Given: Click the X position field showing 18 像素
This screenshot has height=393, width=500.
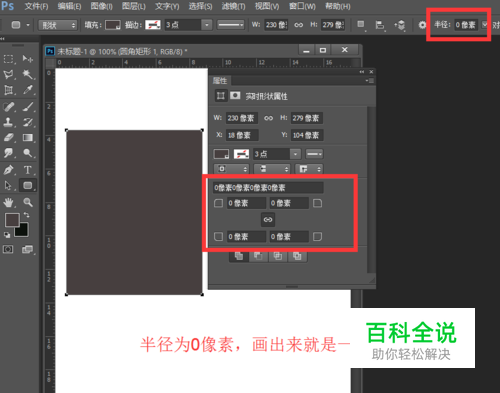Looking at the screenshot, I should 242,135.
